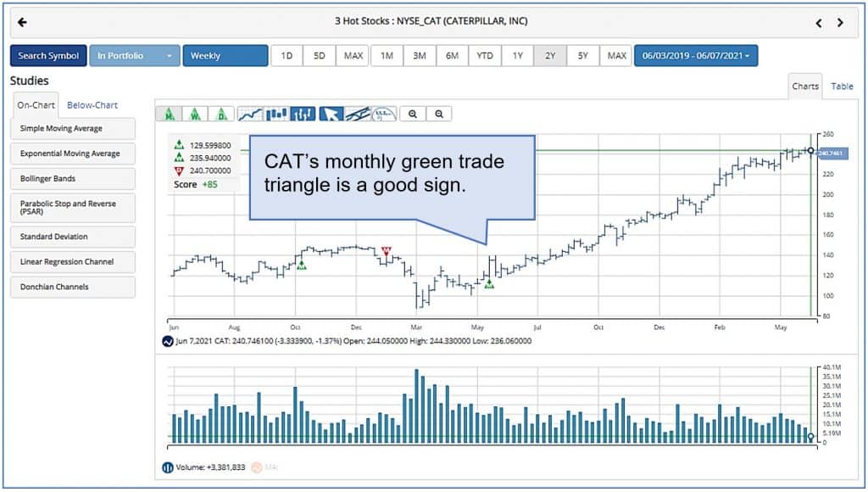Click the green trade triangle near May 2020

tap(489, 284)
